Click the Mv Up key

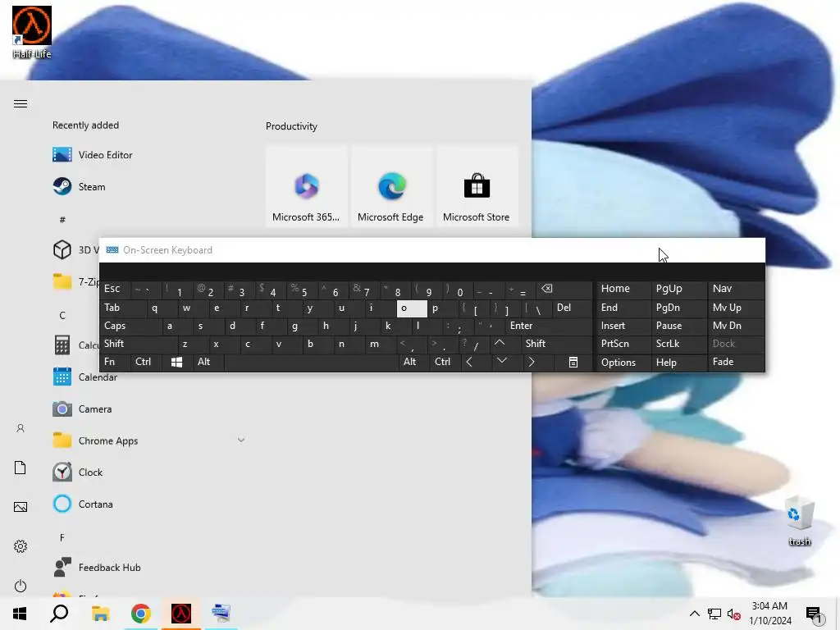(736, 308)
